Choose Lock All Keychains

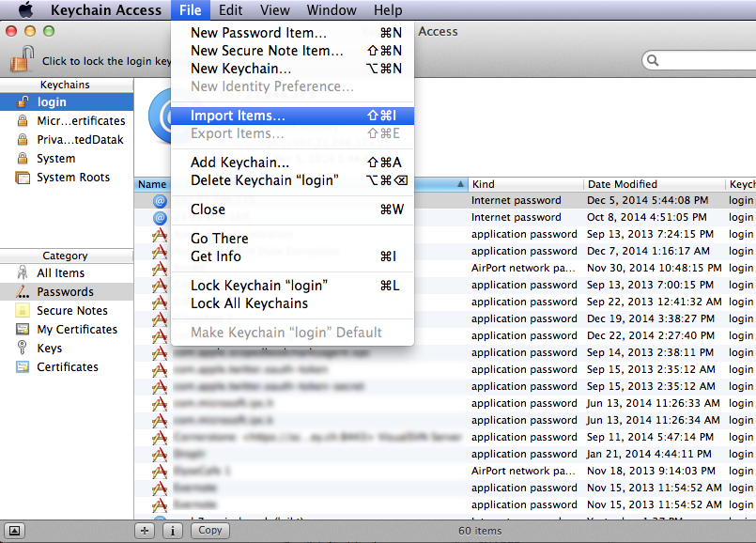[292, 303]
